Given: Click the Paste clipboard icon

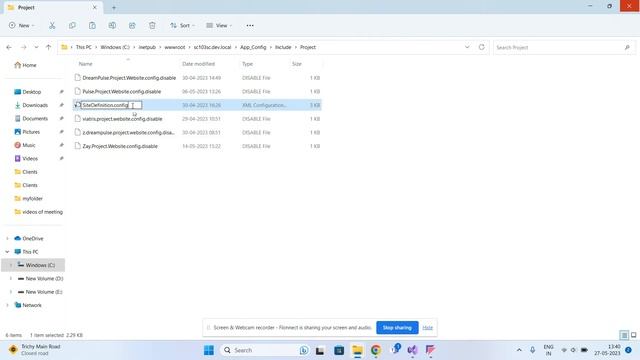Looking at the screenshot, I should point(92,25).
